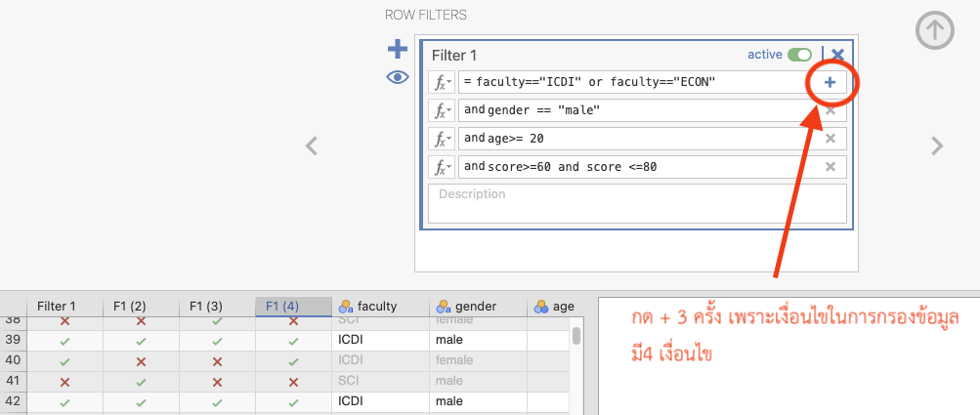Switch off the Filter 1 active toggle
This screenshot has width=980, height=415.
click(800, 55)
